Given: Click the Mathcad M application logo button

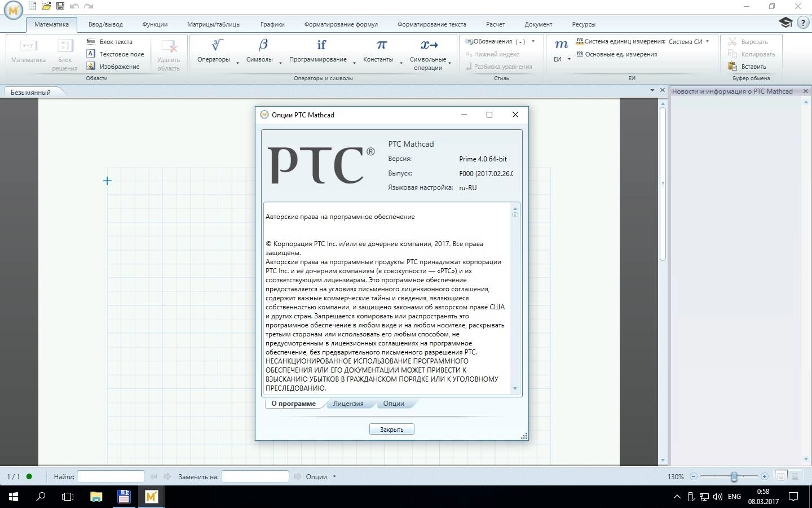Looking at the screenshot, I should 14,11.
